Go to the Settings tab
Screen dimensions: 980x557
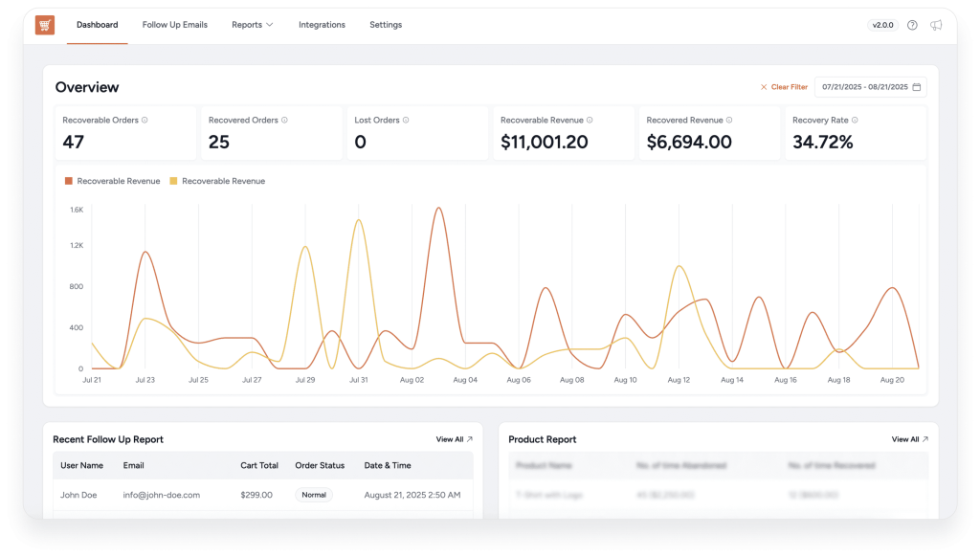pyautogui.click(x=386, y=25)
